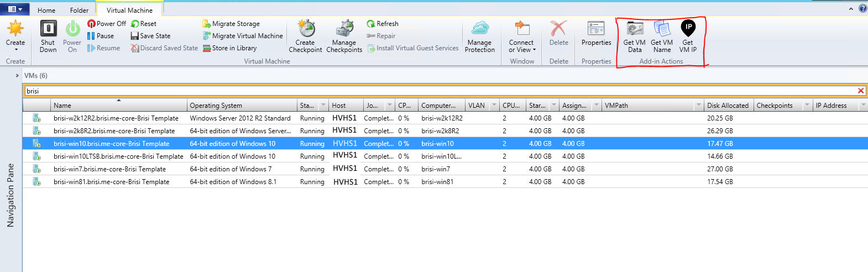This screenshot has width=868, height=272.
Task: Switch to the Home tab
Action: [x=46, y=11]
